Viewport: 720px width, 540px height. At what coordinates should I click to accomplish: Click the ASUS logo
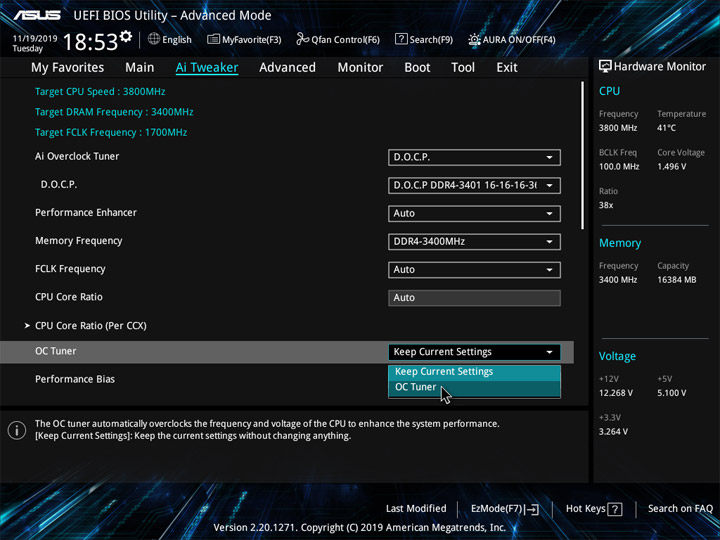point(37,15)
